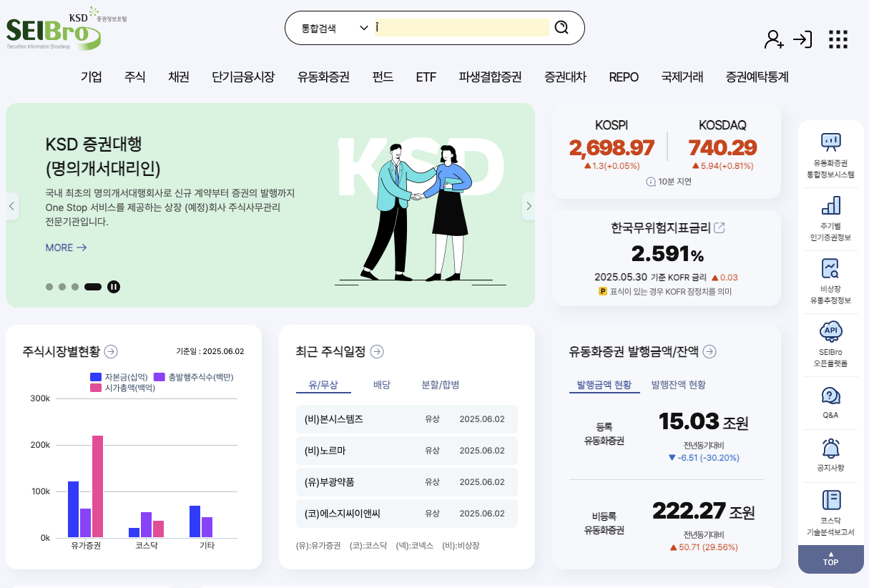Open the 채권 menu

[179, 77]
